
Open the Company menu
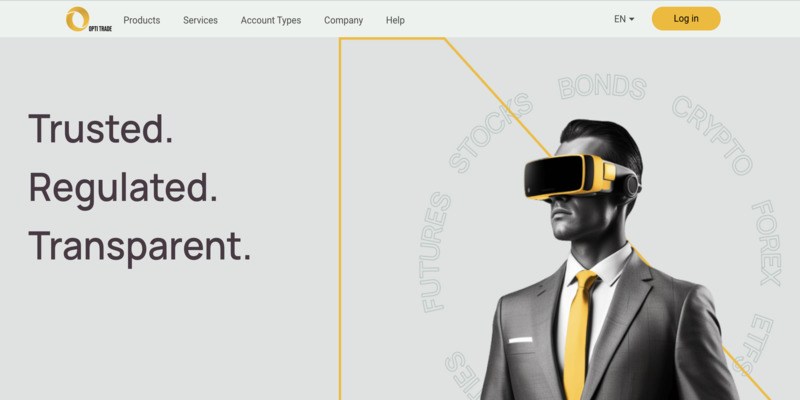[343, 20]
